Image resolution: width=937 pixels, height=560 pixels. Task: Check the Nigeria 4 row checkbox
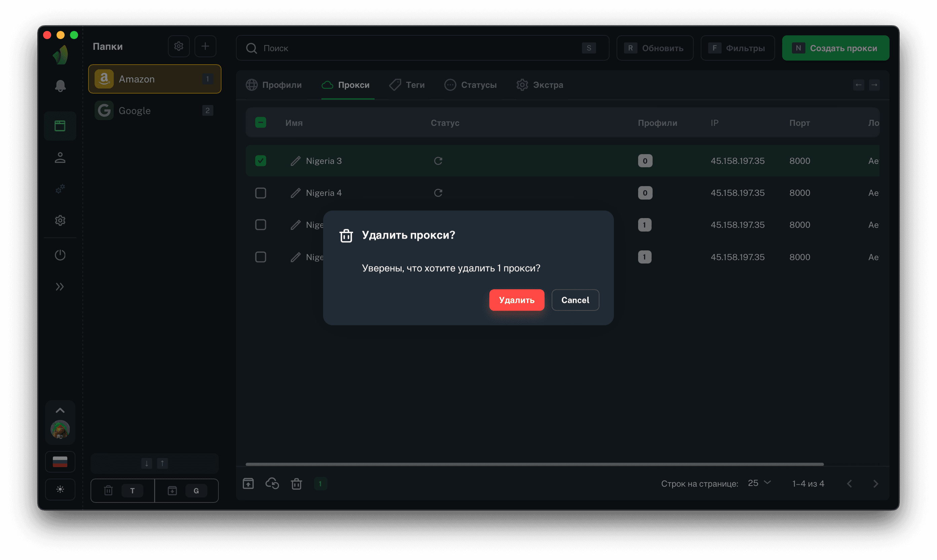[261, 193]
